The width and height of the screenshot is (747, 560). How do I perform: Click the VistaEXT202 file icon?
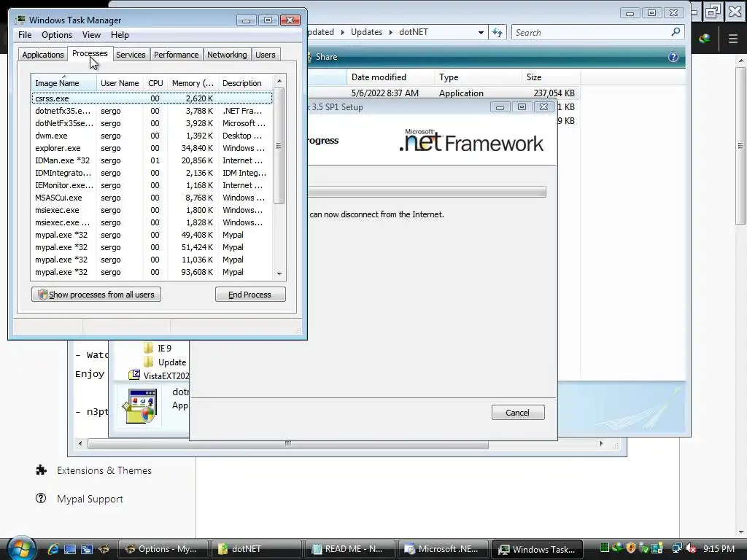[134, 376]
